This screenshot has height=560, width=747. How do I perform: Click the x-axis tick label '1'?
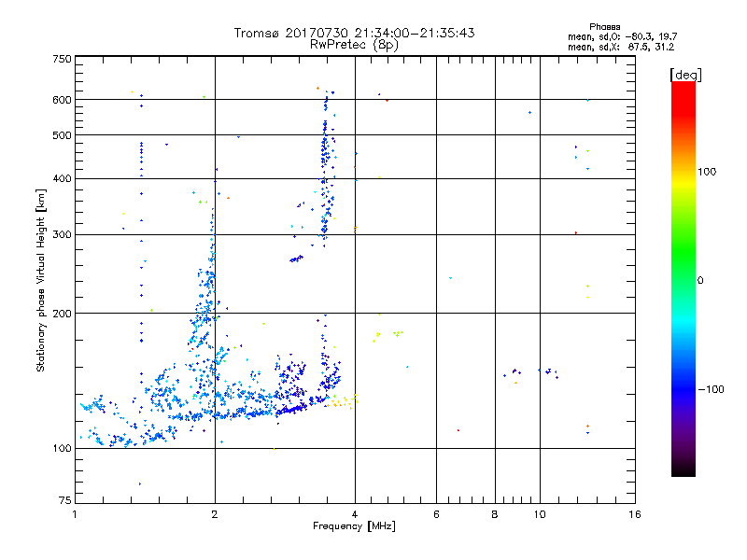(75, 514)
